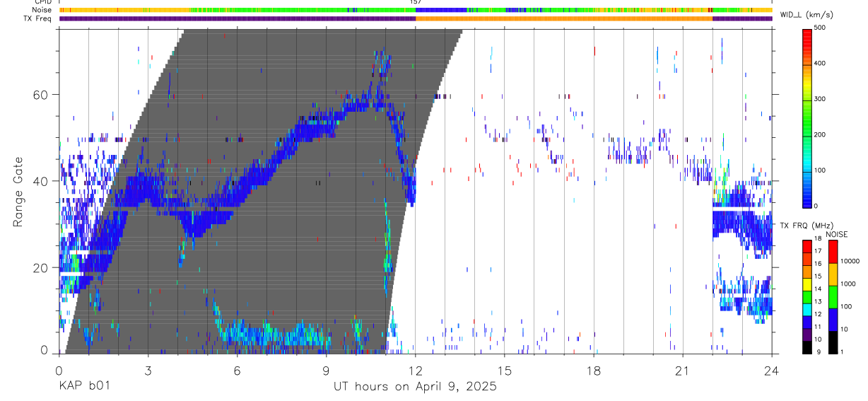The height and width of the screenshot is (401, 868).
Task: Click the 'NOISE' legend title
Action: [836, 234]
